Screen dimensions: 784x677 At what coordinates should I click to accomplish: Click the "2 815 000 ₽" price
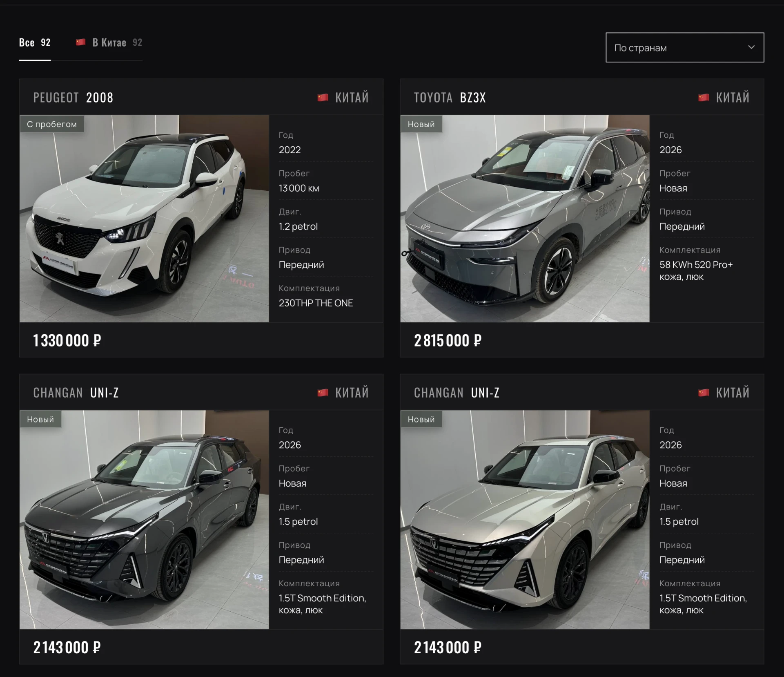448,340
